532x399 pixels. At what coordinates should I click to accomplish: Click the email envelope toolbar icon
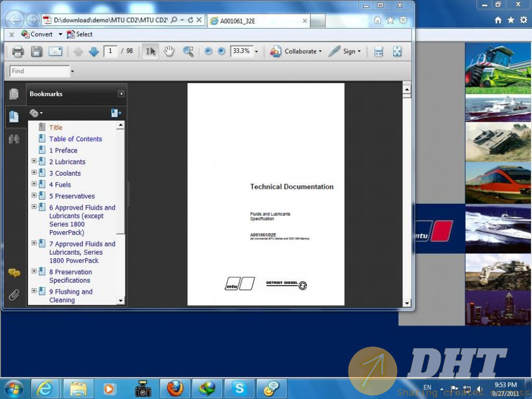coord(55,51)
